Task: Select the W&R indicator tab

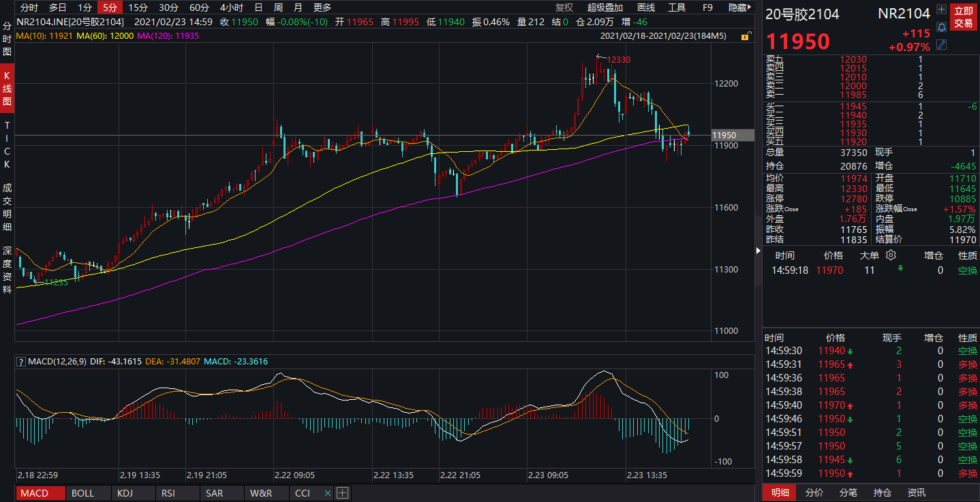Action: (x=266, y=493)
